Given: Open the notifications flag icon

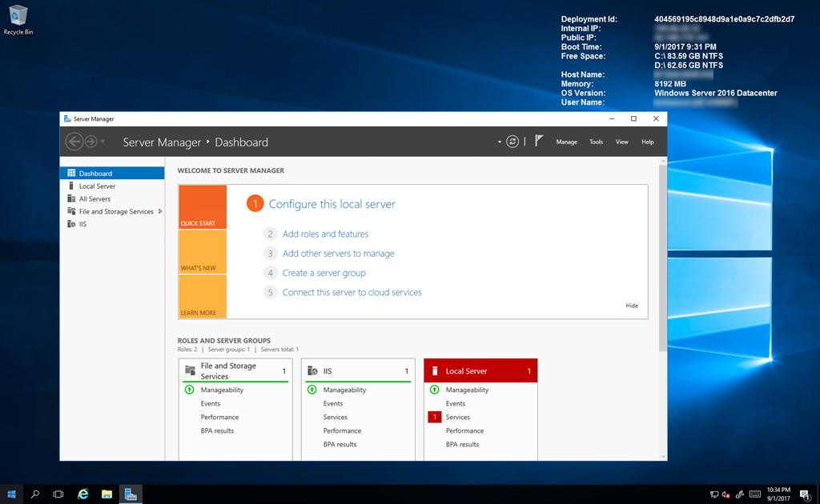Looking at the screenshot, I should [539, 141].
